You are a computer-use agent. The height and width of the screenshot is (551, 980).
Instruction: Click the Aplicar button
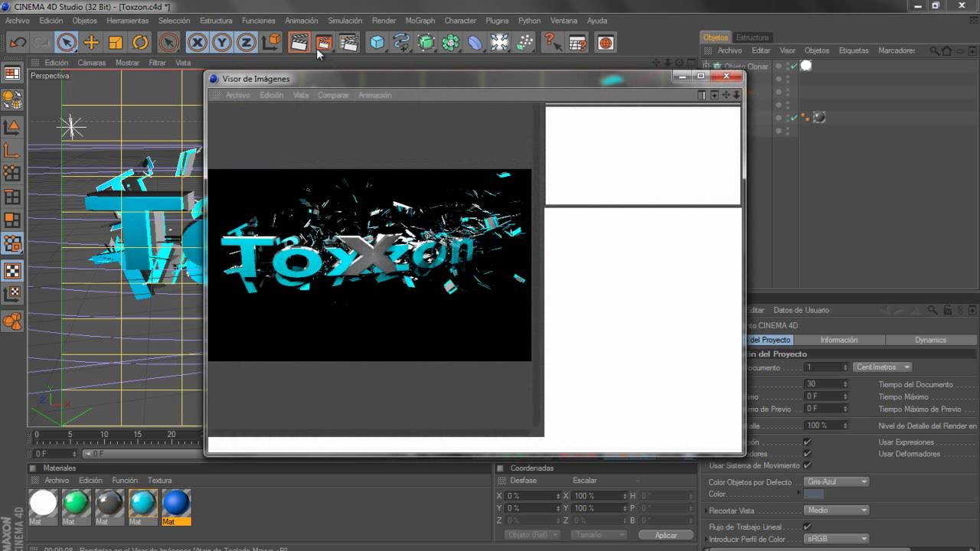666,535
